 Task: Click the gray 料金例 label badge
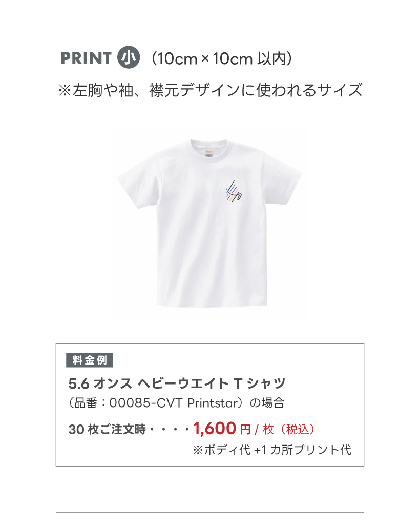click(x=90, y=360)
